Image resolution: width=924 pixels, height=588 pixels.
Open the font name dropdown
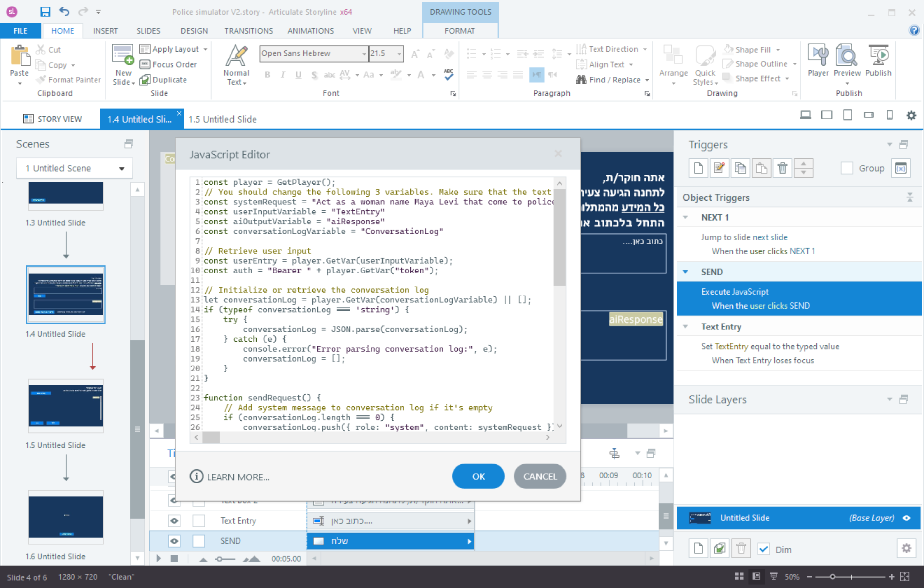point(364,53)
